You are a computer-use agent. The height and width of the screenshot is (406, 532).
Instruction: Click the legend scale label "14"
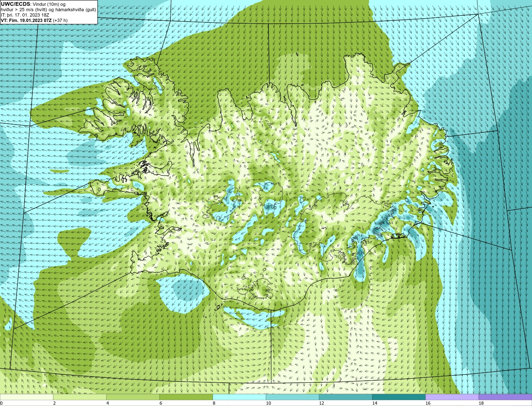[x=375, y=403]
